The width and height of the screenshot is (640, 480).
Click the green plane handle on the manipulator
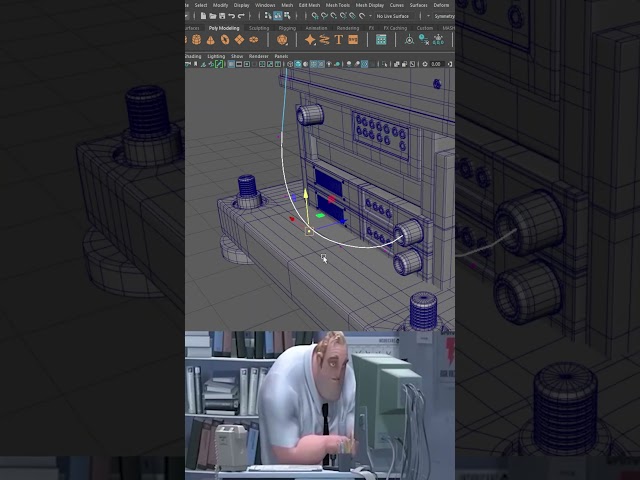pos(320,215)
